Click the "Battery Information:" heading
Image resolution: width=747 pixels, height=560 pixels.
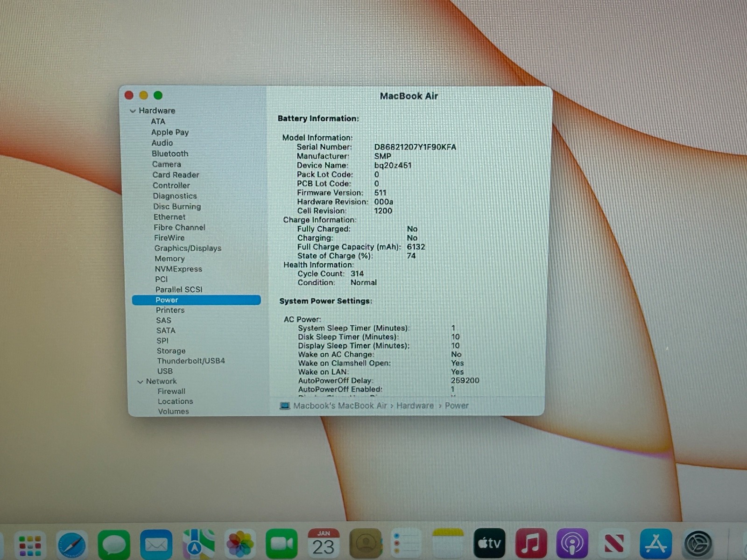pyautogui.click(x=318, y=119)
